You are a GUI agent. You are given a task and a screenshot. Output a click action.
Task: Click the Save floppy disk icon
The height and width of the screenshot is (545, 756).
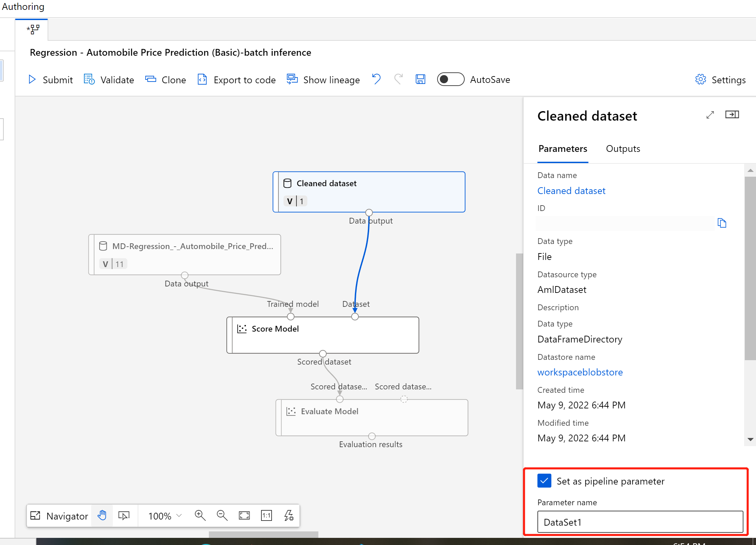(x=420, y=80)
